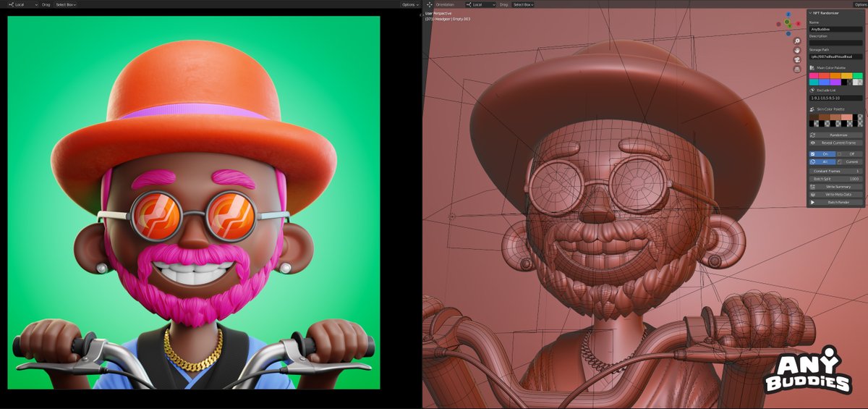Pick the yellow swatch in Main Color Palette
Viewport: 868px width, 409px height.
(846, 75)
